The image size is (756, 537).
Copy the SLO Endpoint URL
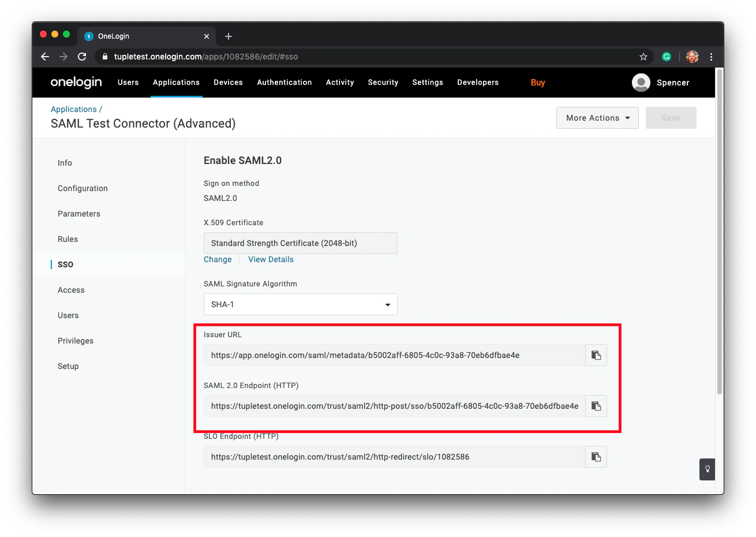coord(596,457)
